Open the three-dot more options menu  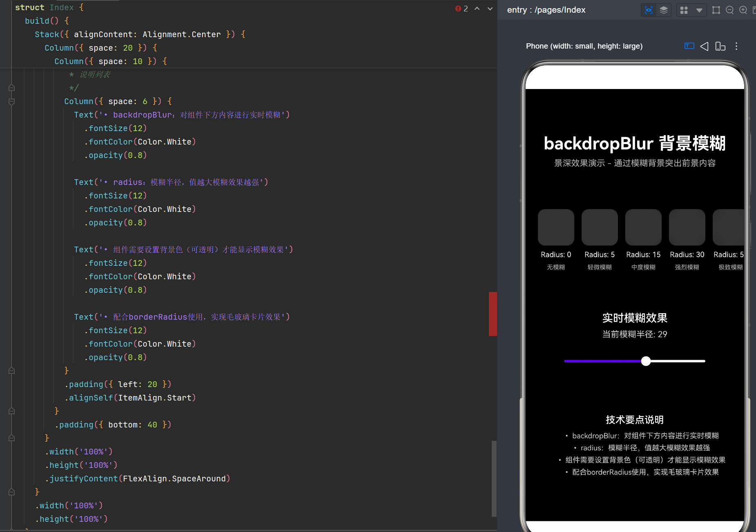tap(736, 46)
